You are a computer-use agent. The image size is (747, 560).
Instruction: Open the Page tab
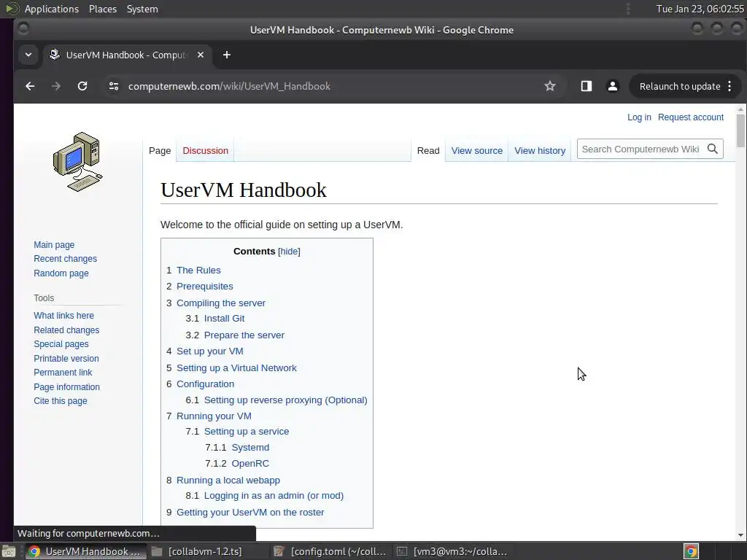coord(160,150)
